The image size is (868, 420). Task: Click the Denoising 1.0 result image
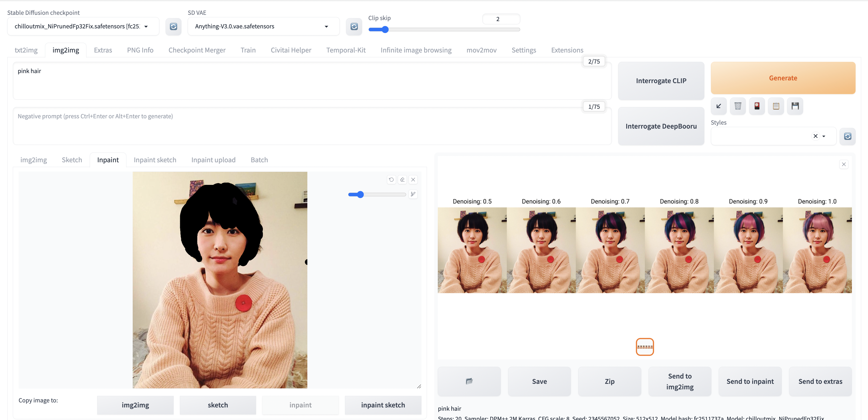[817, 250]
